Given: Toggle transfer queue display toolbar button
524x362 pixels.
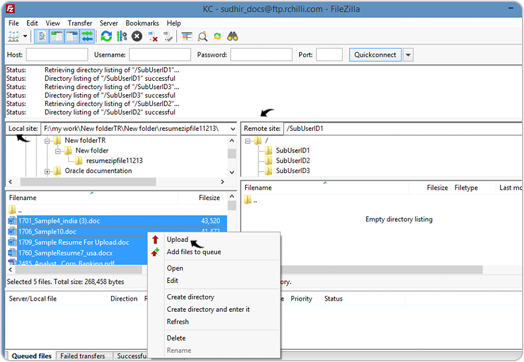Looking at the screenshot, I should tap(87, 36).
